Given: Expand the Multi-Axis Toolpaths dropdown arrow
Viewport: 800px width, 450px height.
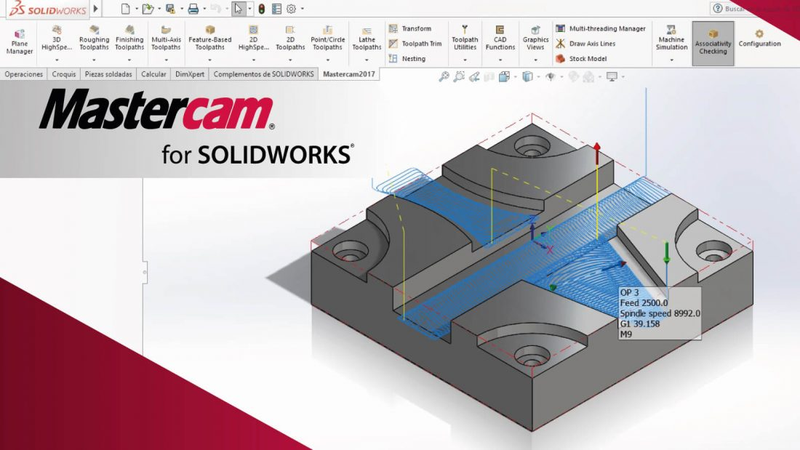Looking at the screenshot, I should tap(166, 60).
